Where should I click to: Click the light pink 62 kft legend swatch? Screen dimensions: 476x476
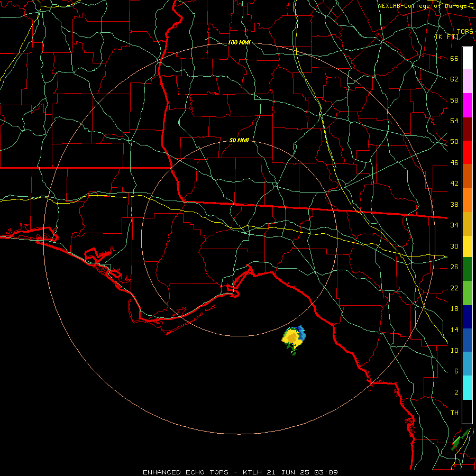tap(467, 81)
